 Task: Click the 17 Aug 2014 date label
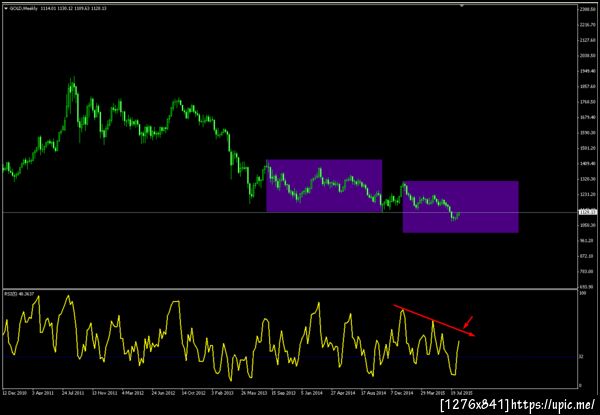point(373,393)
